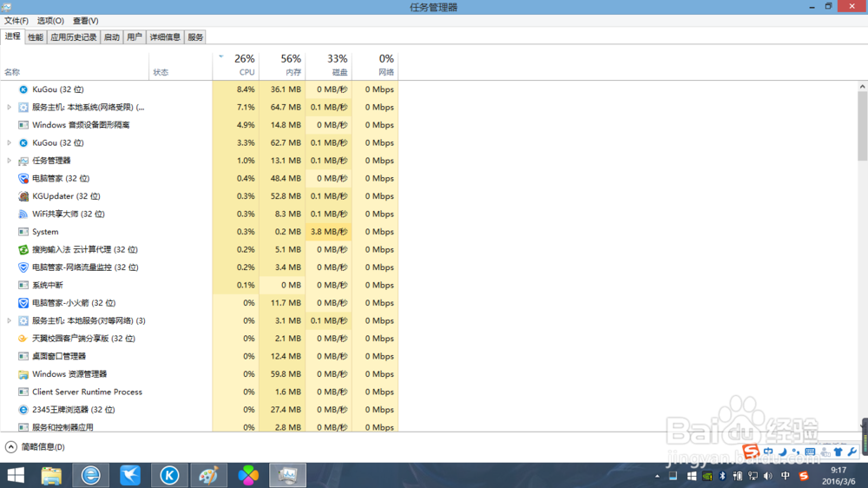Click the 3.8 MB/秒 disk value for System

329,232
